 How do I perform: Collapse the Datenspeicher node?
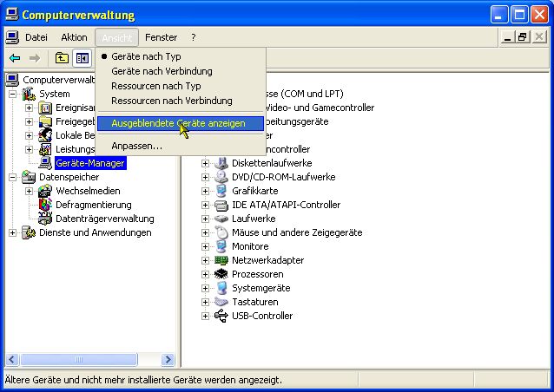click(x=13, y=177)
